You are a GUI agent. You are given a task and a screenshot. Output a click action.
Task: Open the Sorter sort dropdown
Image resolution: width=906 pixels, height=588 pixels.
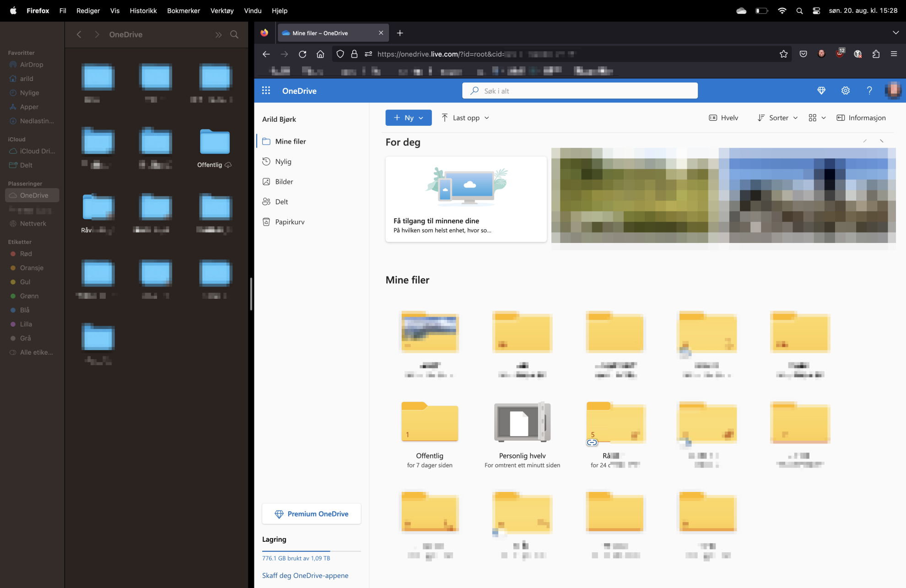tap(778, 118)
